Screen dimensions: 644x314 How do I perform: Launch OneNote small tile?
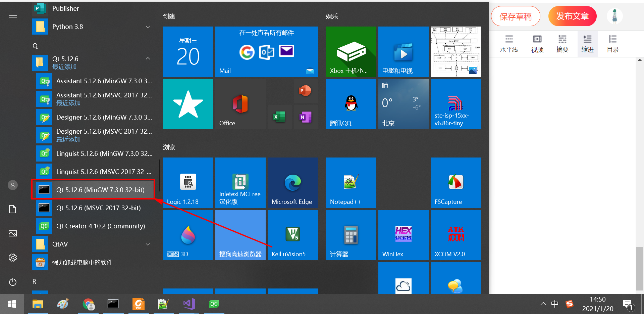click(306, 117)
